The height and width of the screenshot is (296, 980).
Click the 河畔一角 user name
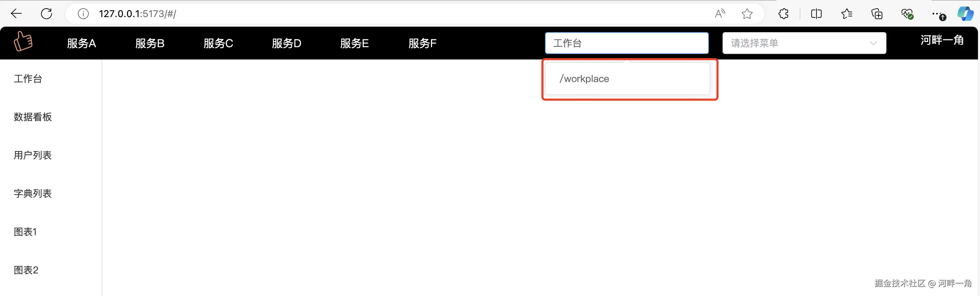942,40
